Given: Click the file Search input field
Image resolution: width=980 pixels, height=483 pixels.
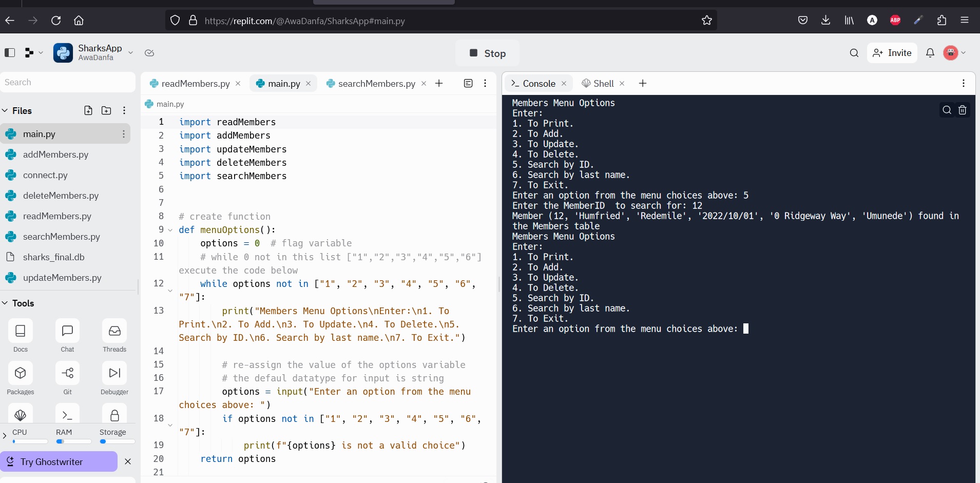Looking at the screenshot, I should click(x=67, y=82).
